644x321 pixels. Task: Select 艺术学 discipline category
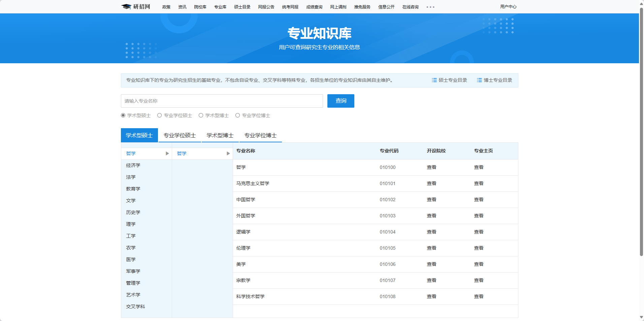tap(133, 295)
